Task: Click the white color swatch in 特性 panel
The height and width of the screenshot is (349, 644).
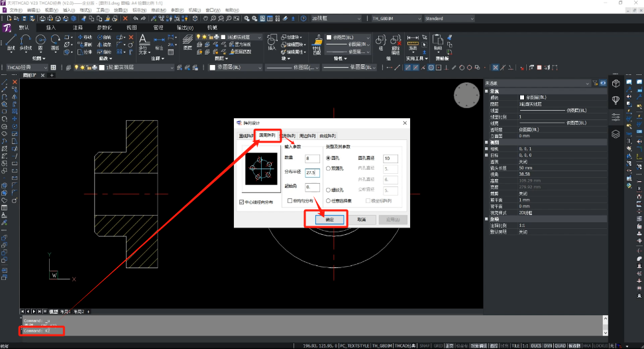Action: pos(329,37)
